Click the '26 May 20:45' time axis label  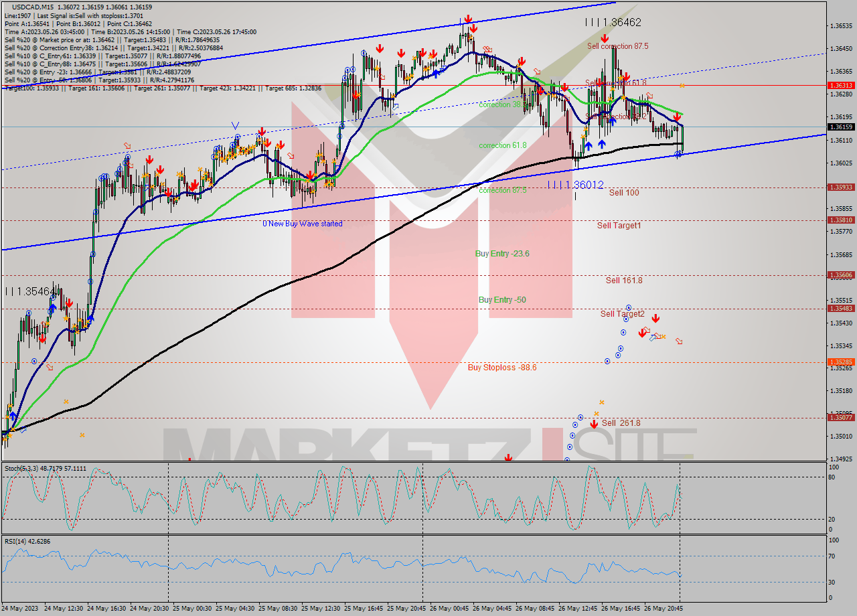coord(664,609)
